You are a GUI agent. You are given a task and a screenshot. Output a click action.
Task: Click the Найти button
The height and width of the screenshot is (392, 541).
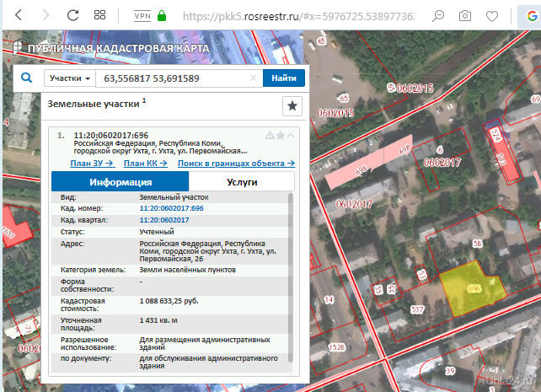pyautogui.click(x=284, y=78)
